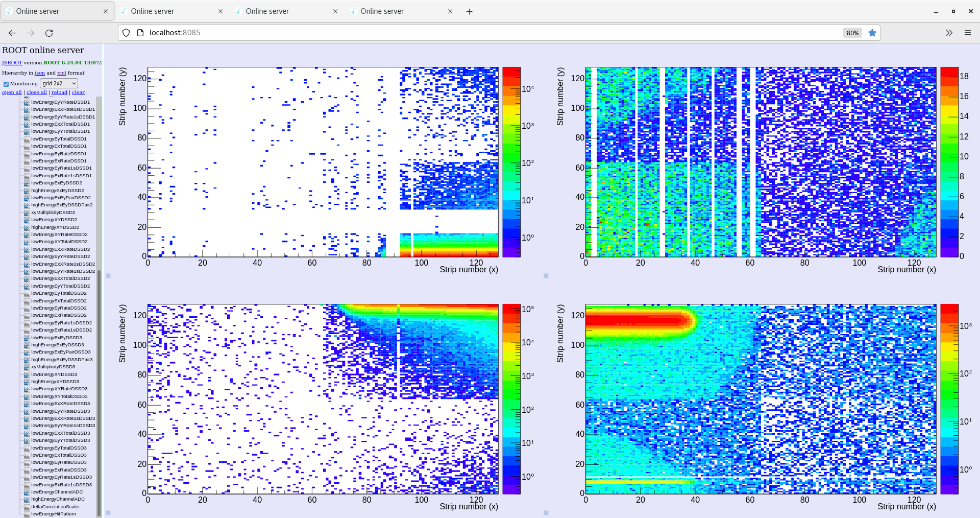This screenshot has height=518, width=980.
Task: Click the 1D histogram icon beside deltaCorrelationScaler
Action: [27, 506]
